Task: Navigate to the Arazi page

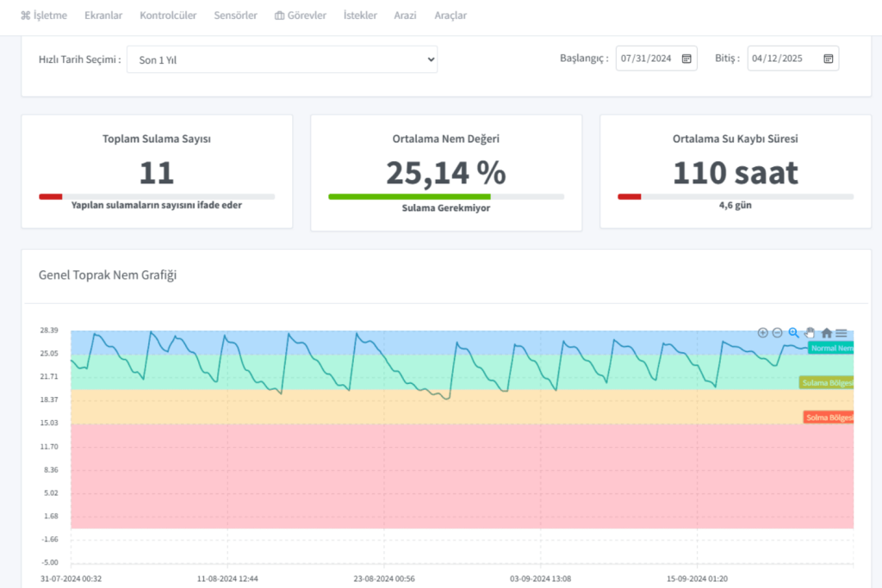Action: click(x=406, y=15)
